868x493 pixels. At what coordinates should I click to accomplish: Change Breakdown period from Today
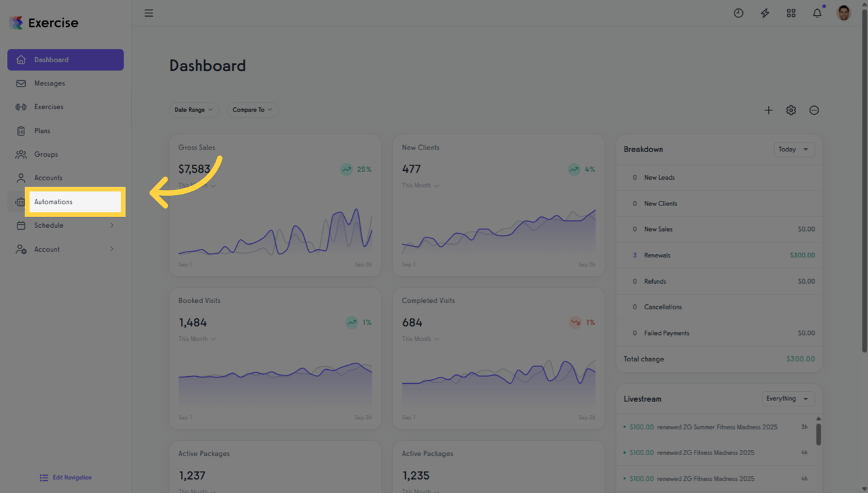click(794, 150)
